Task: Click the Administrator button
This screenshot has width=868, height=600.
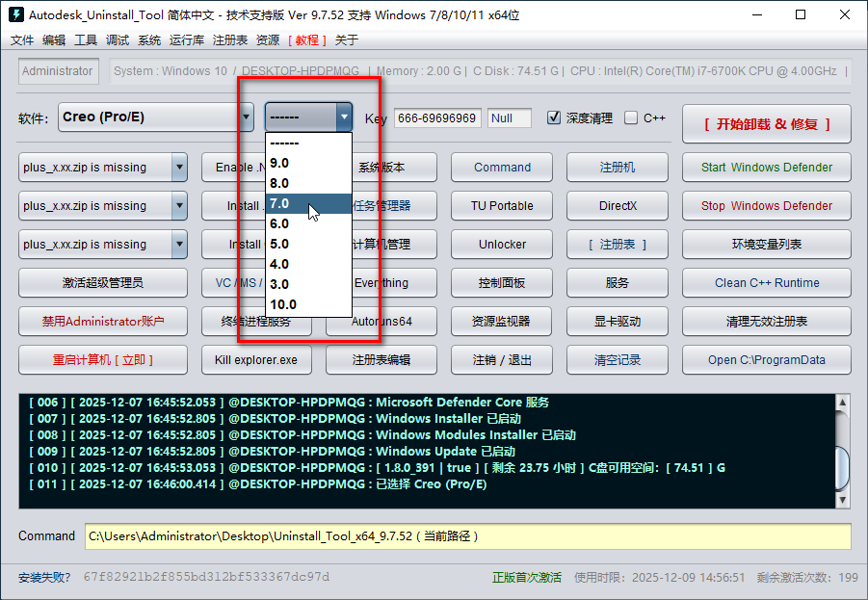Action: point(58,71)
